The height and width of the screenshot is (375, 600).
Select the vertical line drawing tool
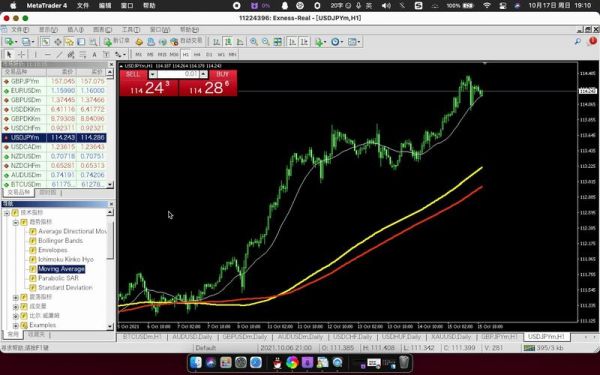[36, 54]
